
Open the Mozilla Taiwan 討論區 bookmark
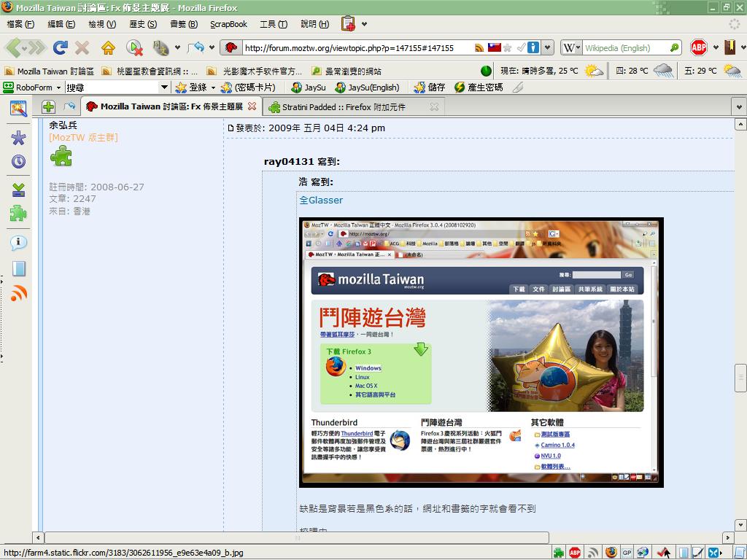pos(49,71)
